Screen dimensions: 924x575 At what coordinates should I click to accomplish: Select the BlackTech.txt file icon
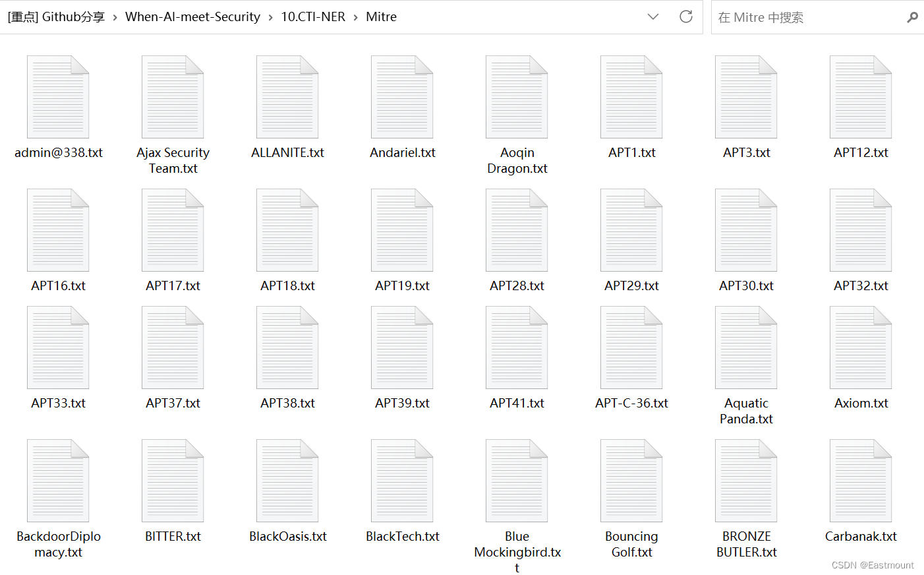[x=402, y=481]
